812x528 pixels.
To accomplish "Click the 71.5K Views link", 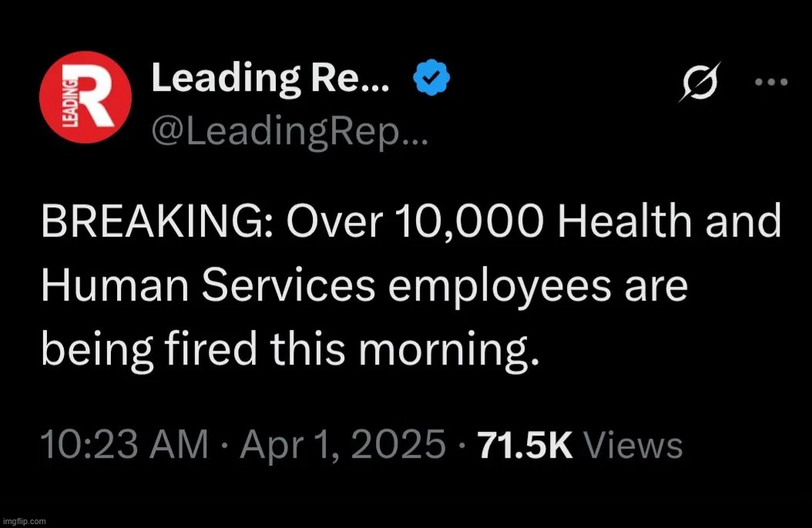I will pos(579,443).
